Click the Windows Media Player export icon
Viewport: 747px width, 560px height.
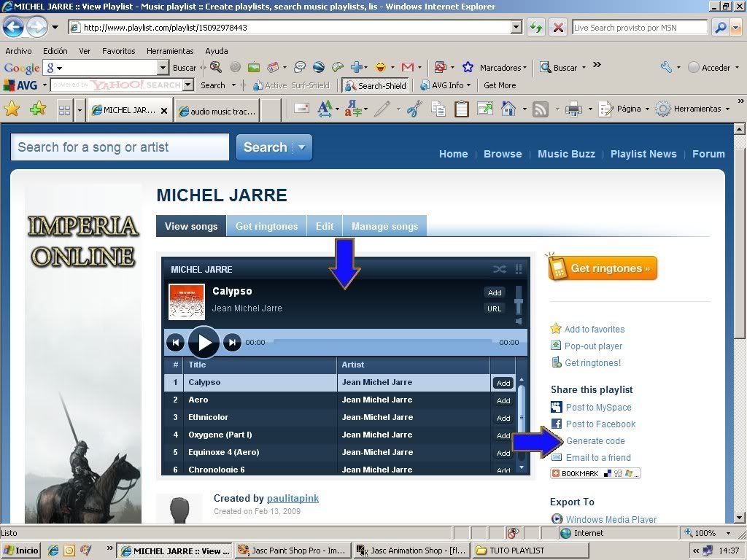[x=557, y=519]
